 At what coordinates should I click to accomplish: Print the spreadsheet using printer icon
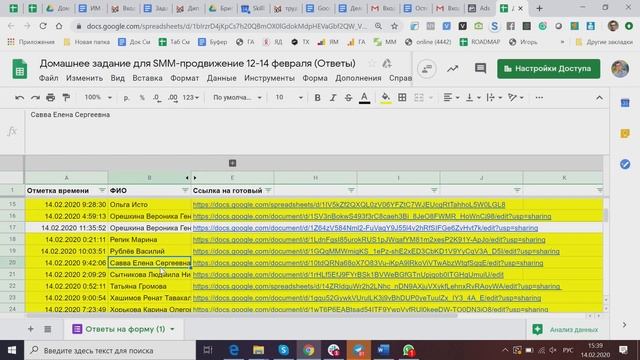coord(51,98)
